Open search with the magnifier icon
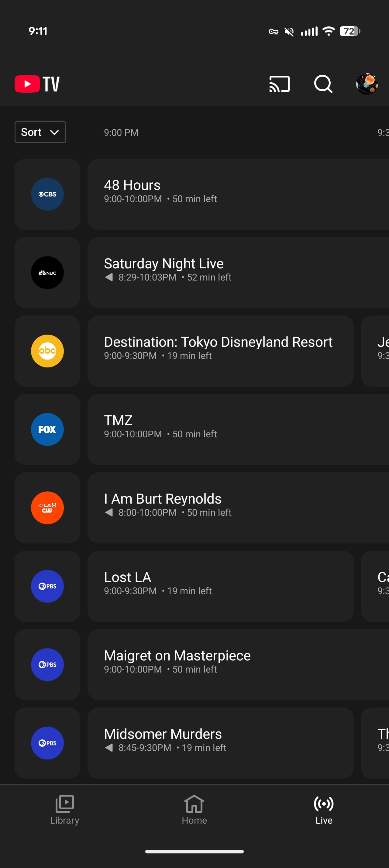 point(323,84)
